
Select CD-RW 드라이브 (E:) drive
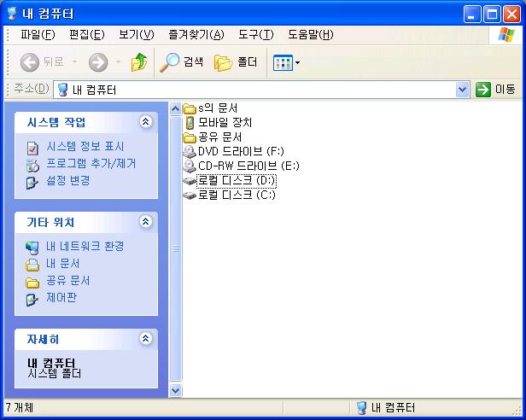coord(241,166)
